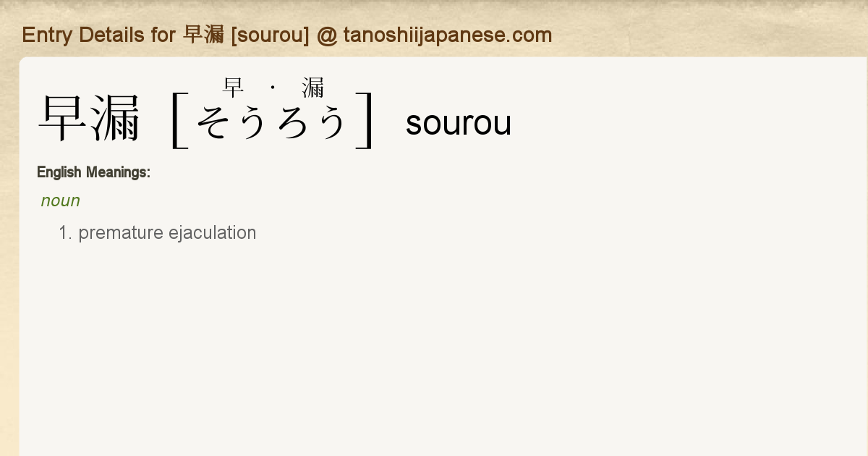Click the definition text premature ejaculation
The width and height of the screenshot is (868, 456).
click(x=167, y=232)
